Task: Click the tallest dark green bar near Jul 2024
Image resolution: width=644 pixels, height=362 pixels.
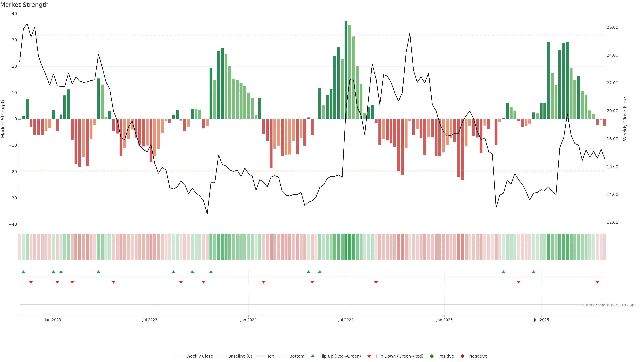Action: 346,70
